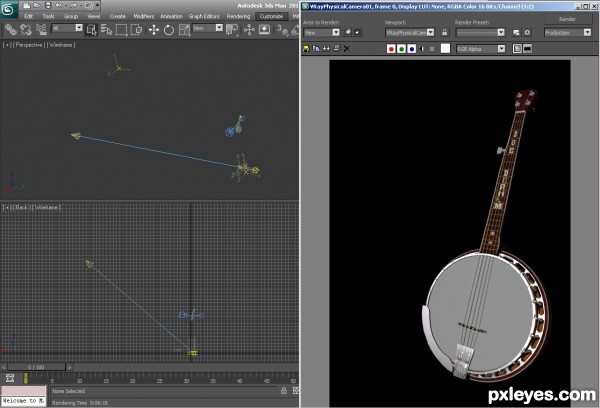Screen dimensions: 600x408
Task: Choose the Rectangular Selection Region tool
Action: pos(121,29)
